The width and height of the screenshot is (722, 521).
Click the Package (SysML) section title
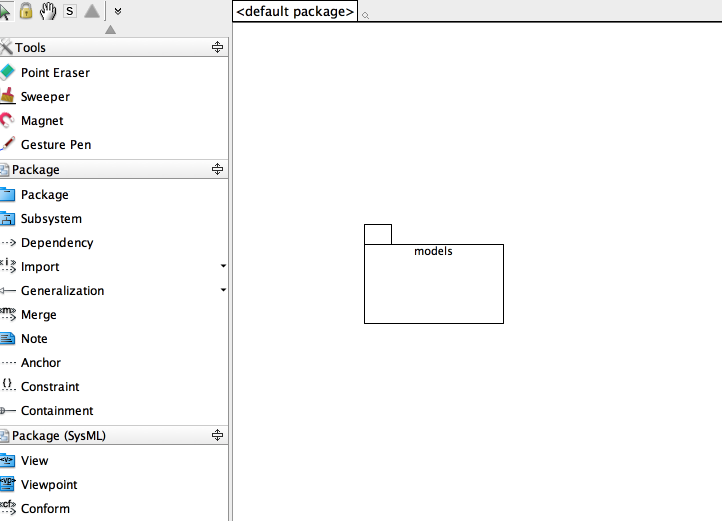[59, 436]
